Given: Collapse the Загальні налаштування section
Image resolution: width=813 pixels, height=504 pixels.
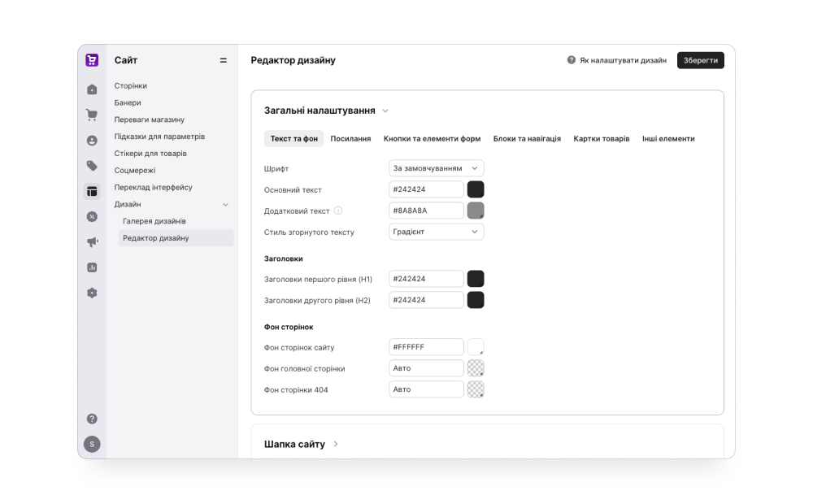Looking at the screenshot, I should 385,111.
